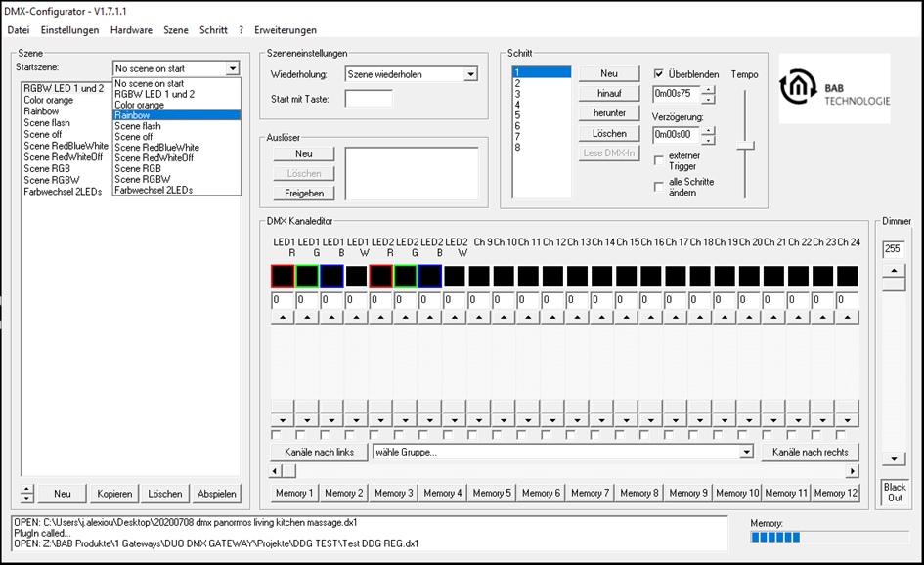Tick the checkbox under Ch 9 channel
The width and height of the screenshot is (924, 565).
472,435
